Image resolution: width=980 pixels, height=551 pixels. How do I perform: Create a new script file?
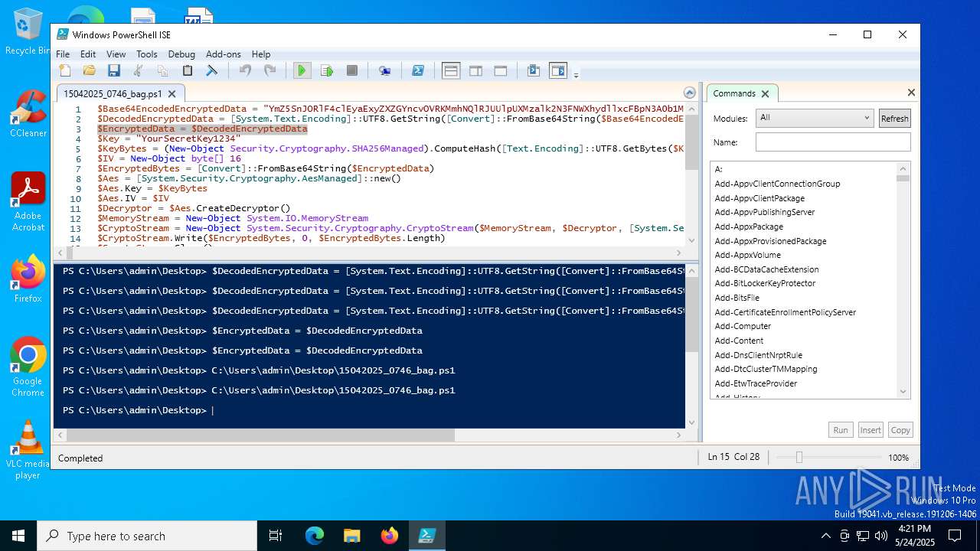click(x=65, y=70)
